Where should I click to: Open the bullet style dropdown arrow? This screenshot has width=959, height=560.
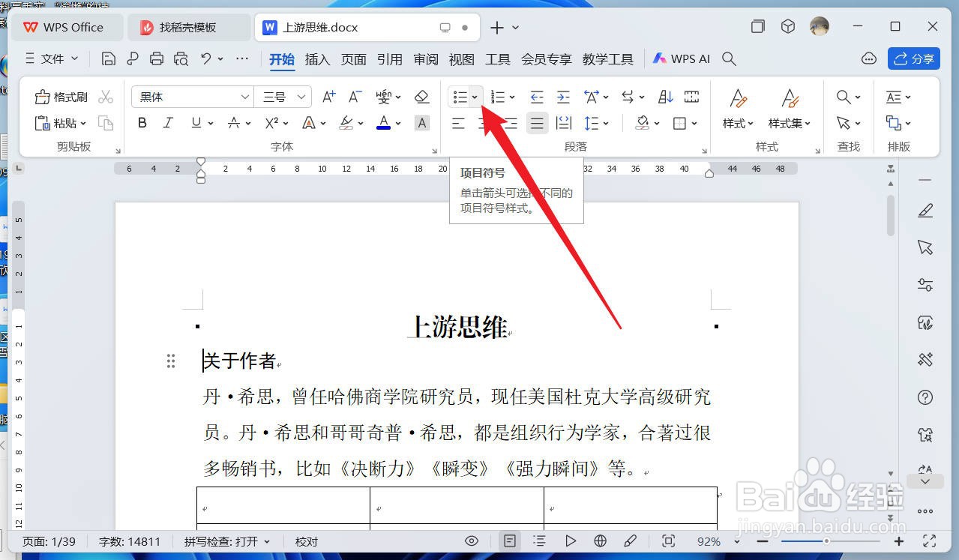pyautogui.click(x=473, y=97)
